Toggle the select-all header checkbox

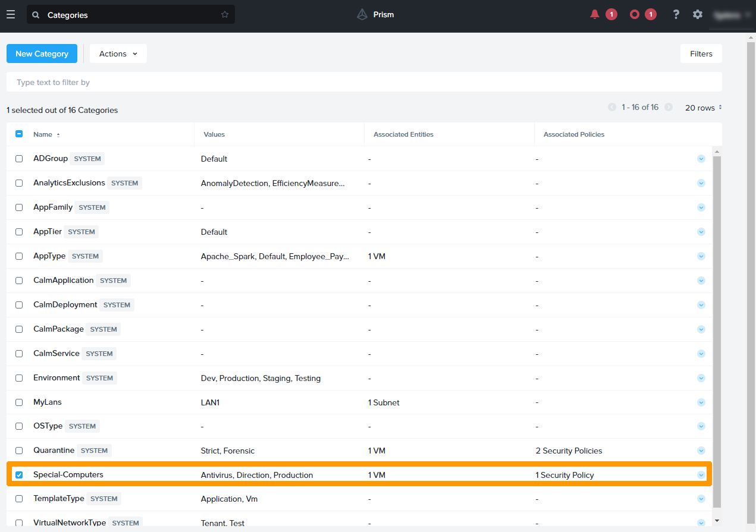19,134
